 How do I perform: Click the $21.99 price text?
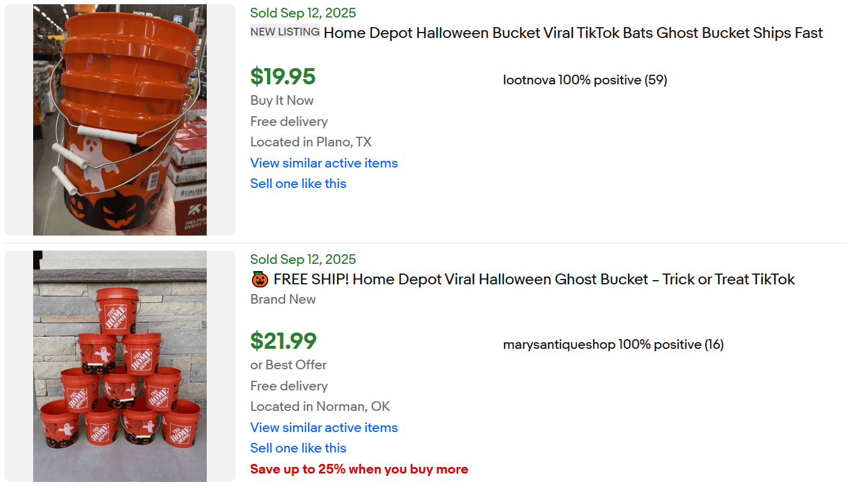[283, 342]
